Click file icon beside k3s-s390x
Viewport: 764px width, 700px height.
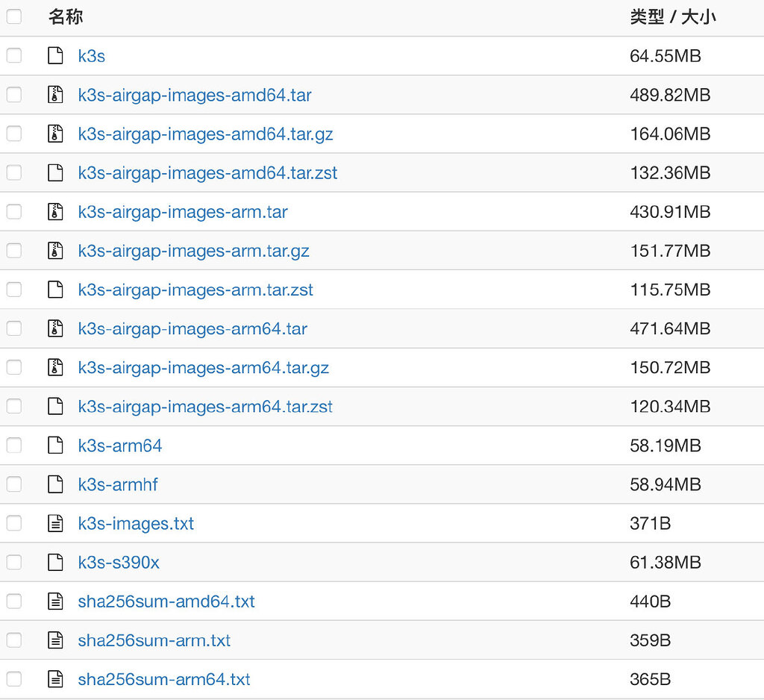[55, 563]
